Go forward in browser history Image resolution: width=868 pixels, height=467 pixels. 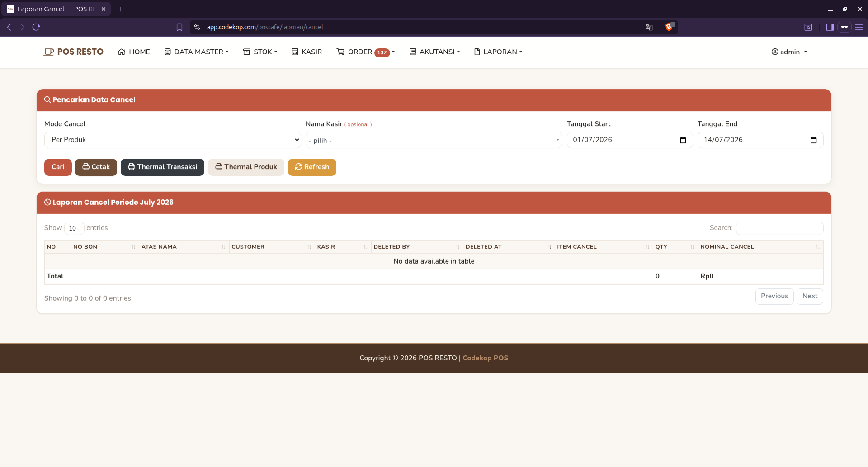[22, 27]
